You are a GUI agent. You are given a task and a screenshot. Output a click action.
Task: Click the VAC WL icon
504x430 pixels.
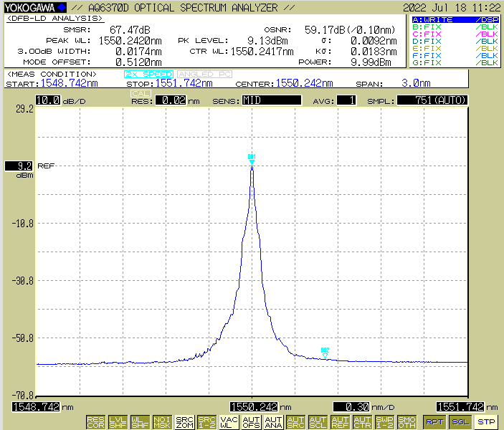click(229, 422)
